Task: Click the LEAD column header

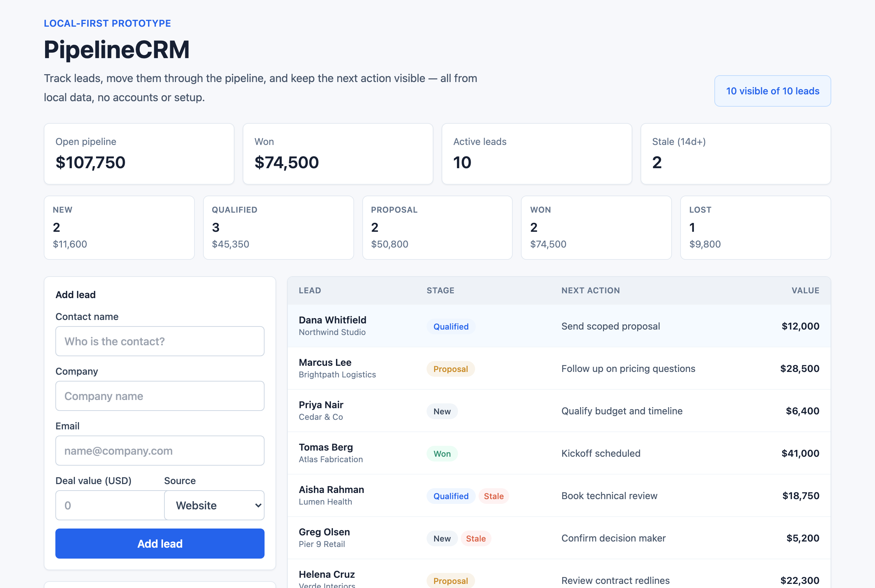Action: click(310, 291)
